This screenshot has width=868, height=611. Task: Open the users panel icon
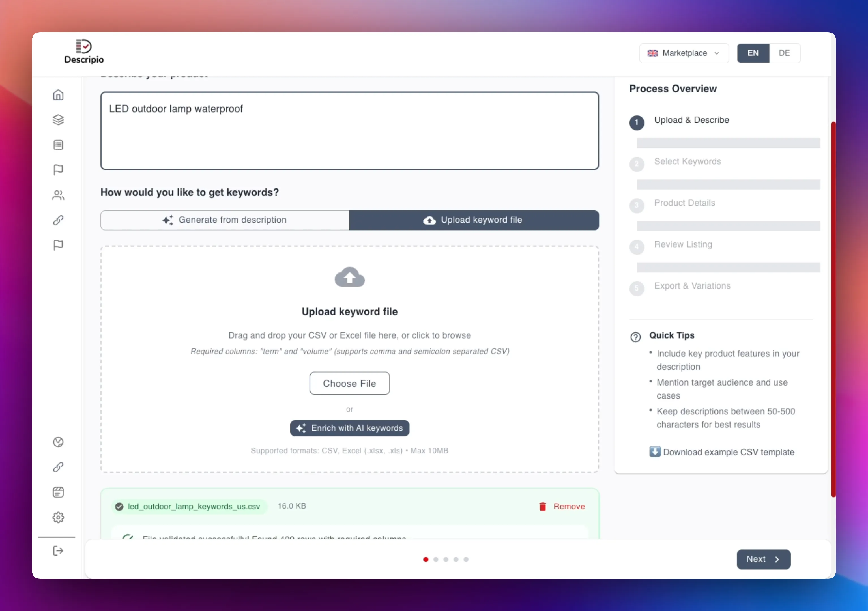58,195
